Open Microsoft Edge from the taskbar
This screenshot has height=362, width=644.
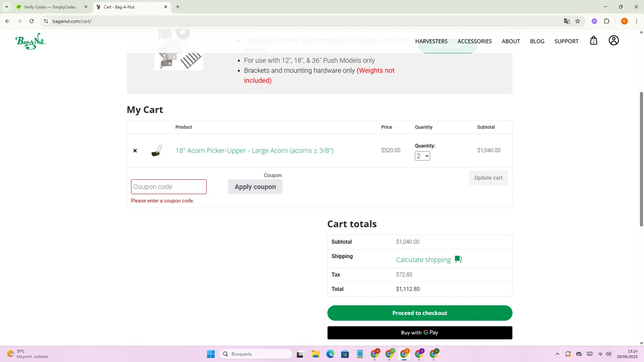(330, 354)
